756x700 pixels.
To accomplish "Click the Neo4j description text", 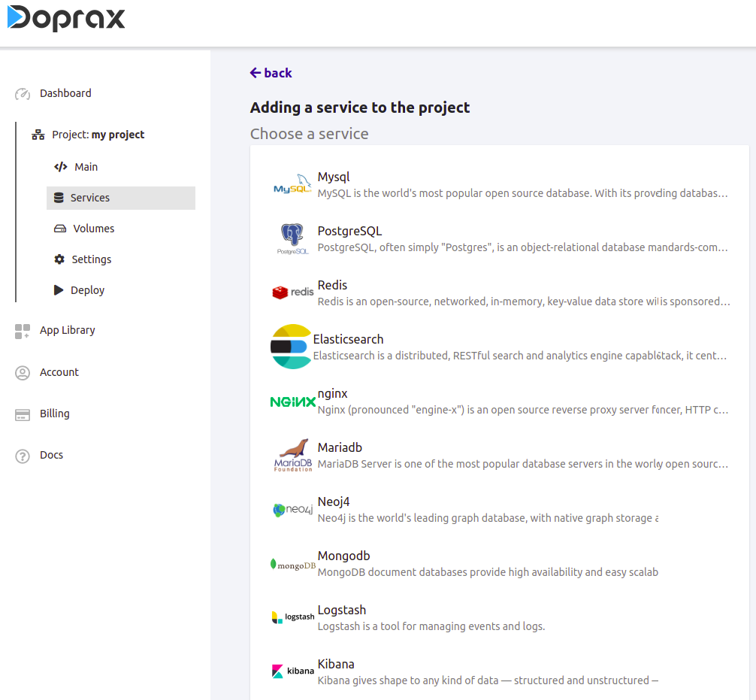I will pyautogui.click(x=488, y=518).
